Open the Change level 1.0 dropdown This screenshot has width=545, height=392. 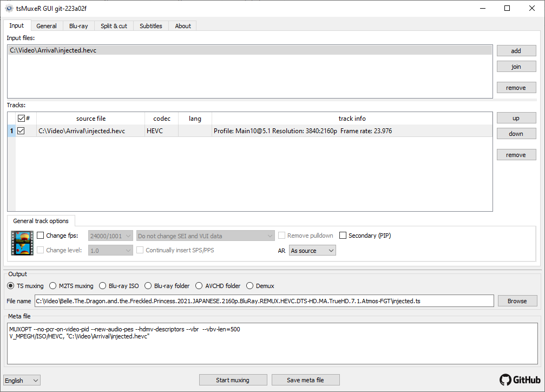[x=110, y=251]
